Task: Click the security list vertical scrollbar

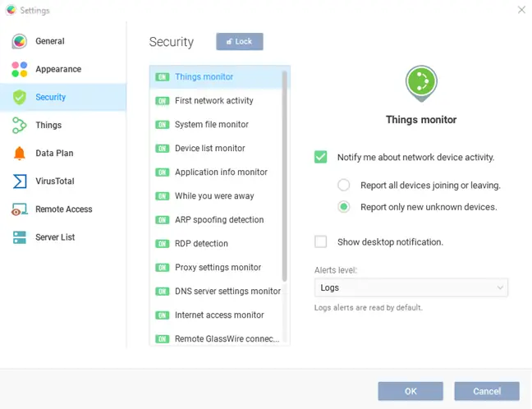Action: (x=284, y=176)
